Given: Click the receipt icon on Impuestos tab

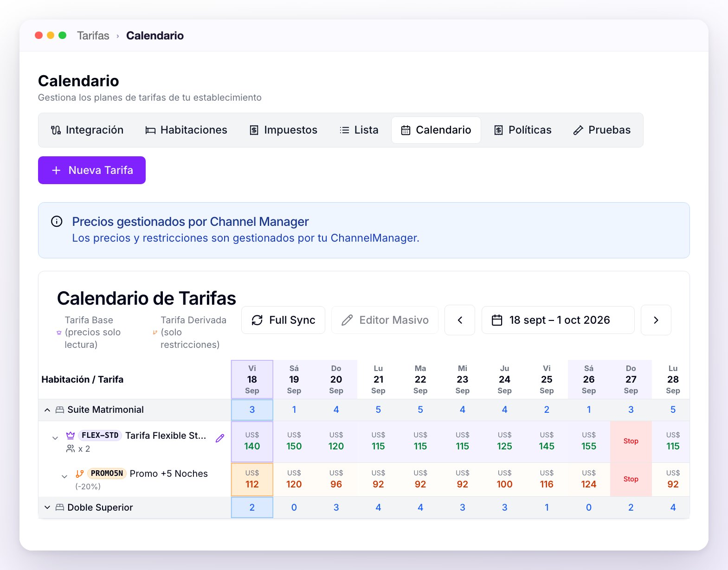Looking at the screenshot, I should point(254,130).
